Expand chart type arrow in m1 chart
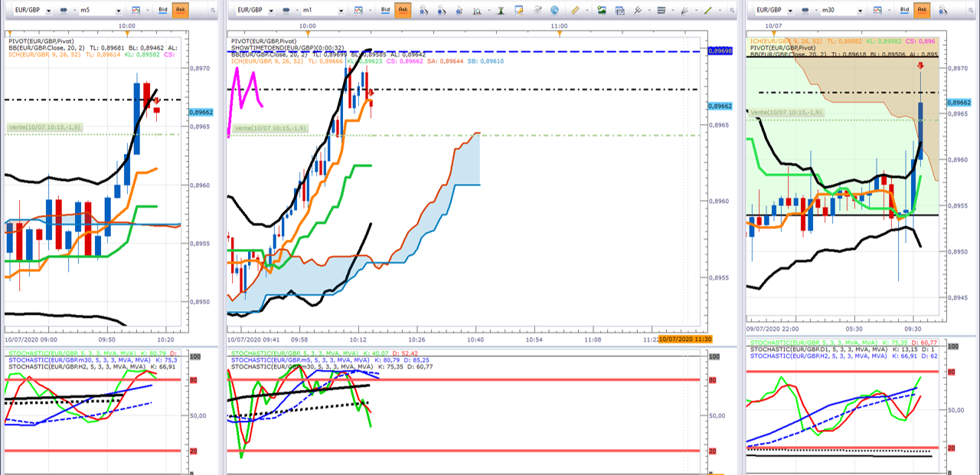980x475 pixels. click(x=371, y=11)
